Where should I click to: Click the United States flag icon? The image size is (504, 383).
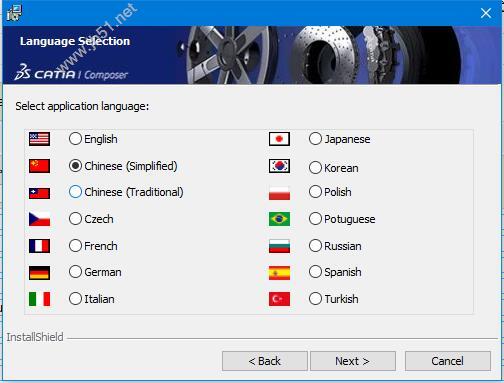pyautogui.click(x=39, y=139)
